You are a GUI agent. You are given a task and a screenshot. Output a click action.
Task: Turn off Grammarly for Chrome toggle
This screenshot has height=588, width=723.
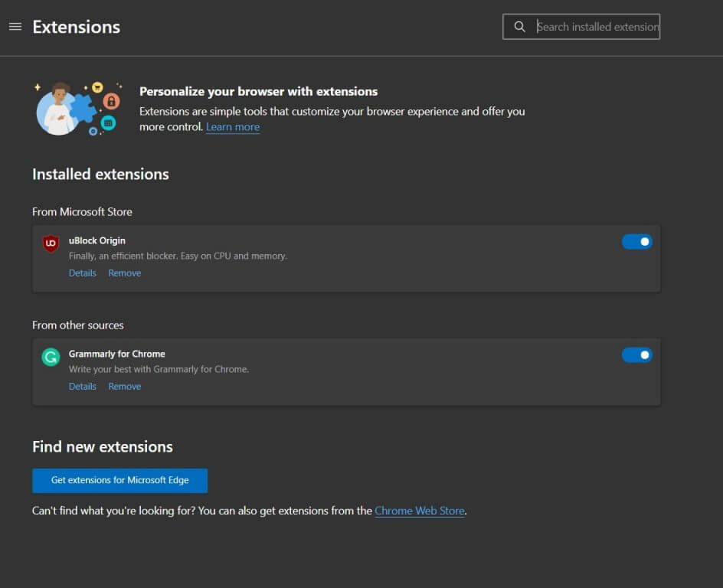[636, 354]
